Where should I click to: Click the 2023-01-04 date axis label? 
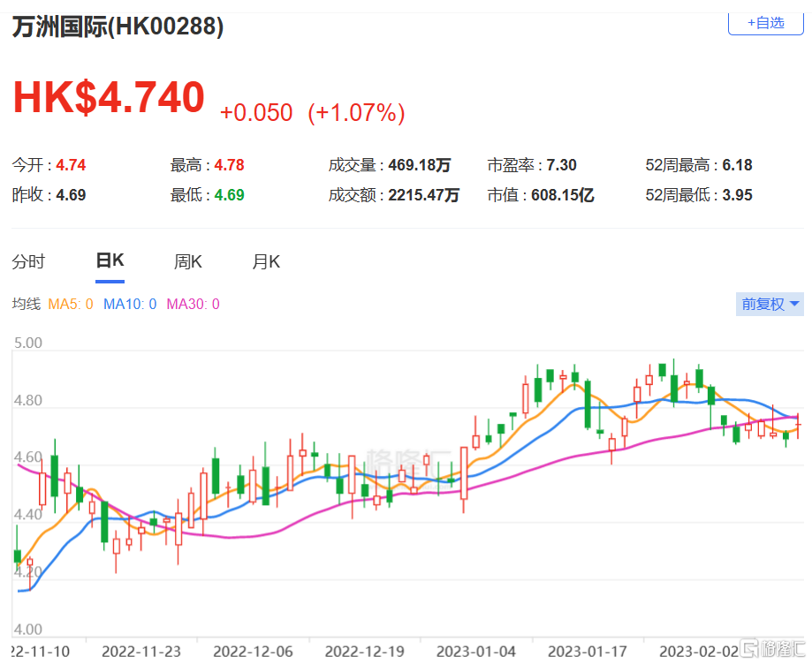pyautogui.click(x=476, y=651)
